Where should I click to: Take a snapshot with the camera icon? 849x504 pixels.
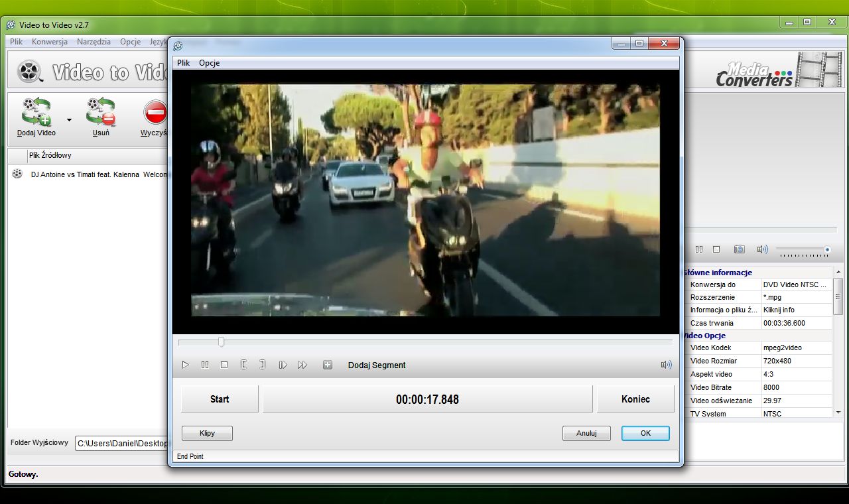pyautogui.click(x=739, y=249)
